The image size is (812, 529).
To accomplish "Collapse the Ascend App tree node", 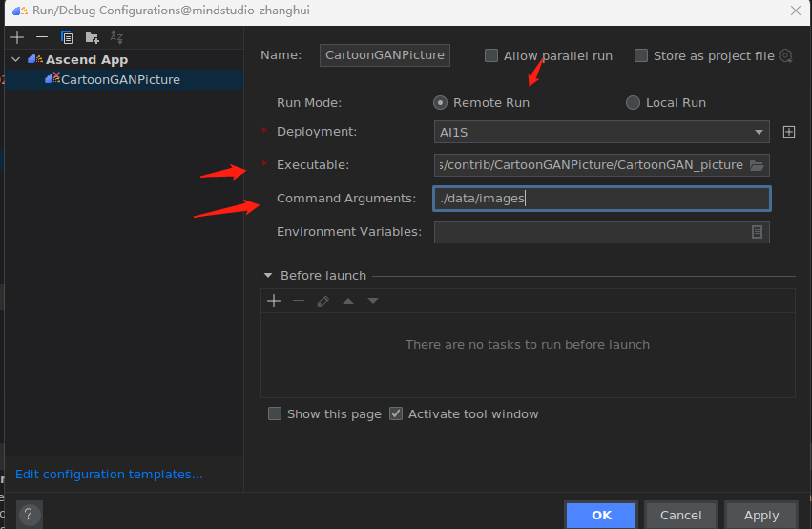I will (15, 60).
